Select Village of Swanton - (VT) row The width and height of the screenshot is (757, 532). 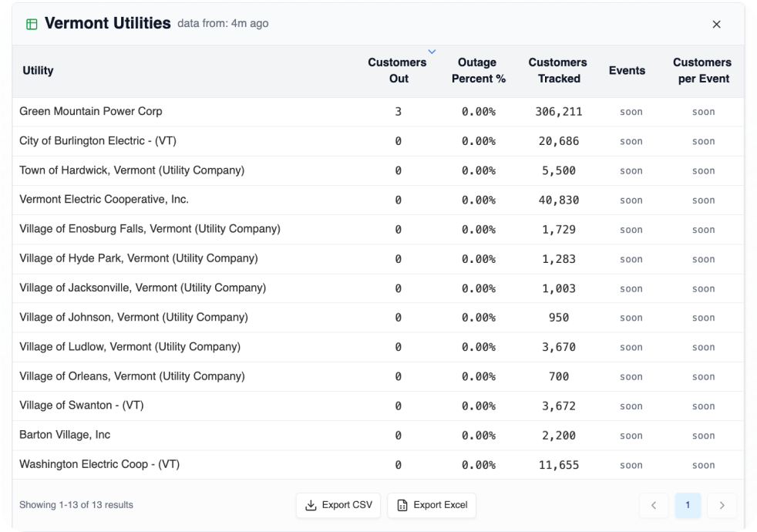click(x=82, y=406)
